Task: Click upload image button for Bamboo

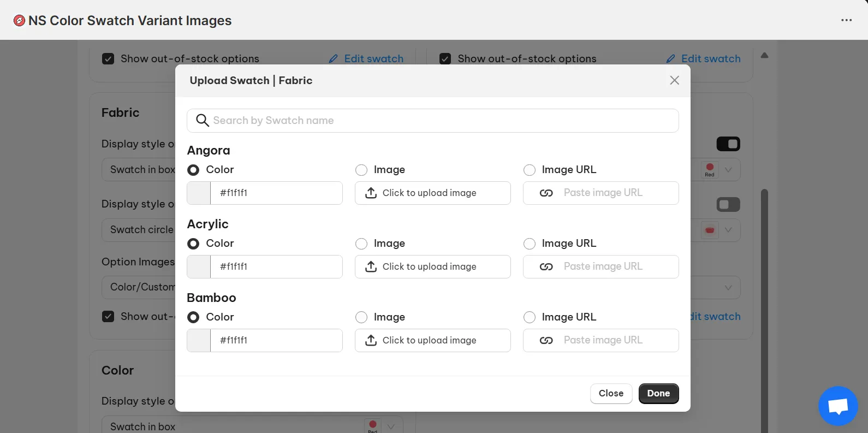Action: point(433,341)
